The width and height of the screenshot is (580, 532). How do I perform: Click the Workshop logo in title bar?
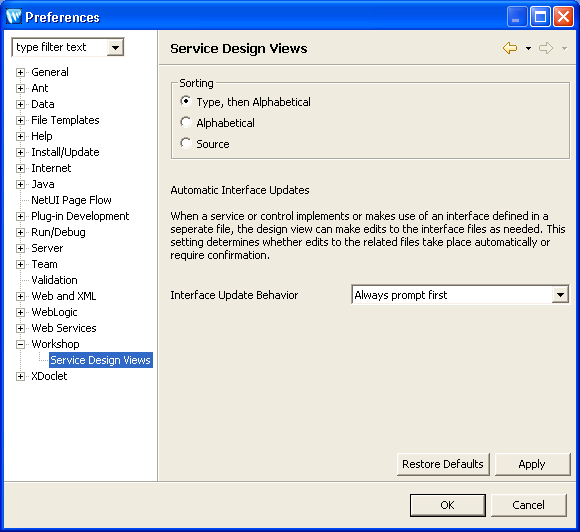click(14, 17)
